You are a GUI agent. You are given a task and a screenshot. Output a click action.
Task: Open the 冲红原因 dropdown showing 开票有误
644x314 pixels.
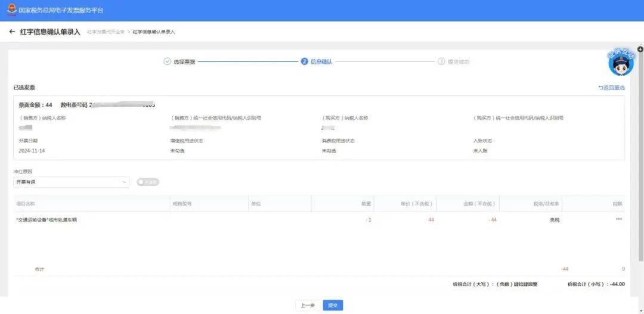(x=71, y=182)
